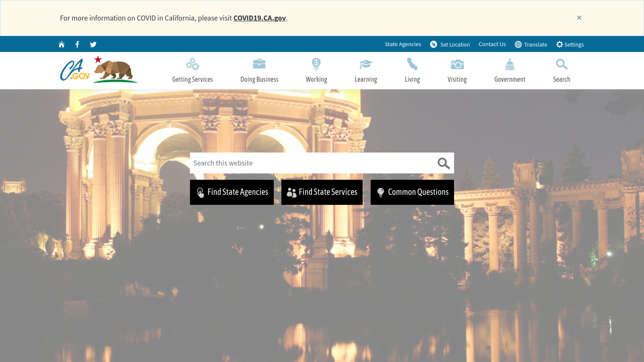Viewport: 644px width, 362px height.
Task: Open Doing Business briefcase icon
Action: (x=259, y=64)
